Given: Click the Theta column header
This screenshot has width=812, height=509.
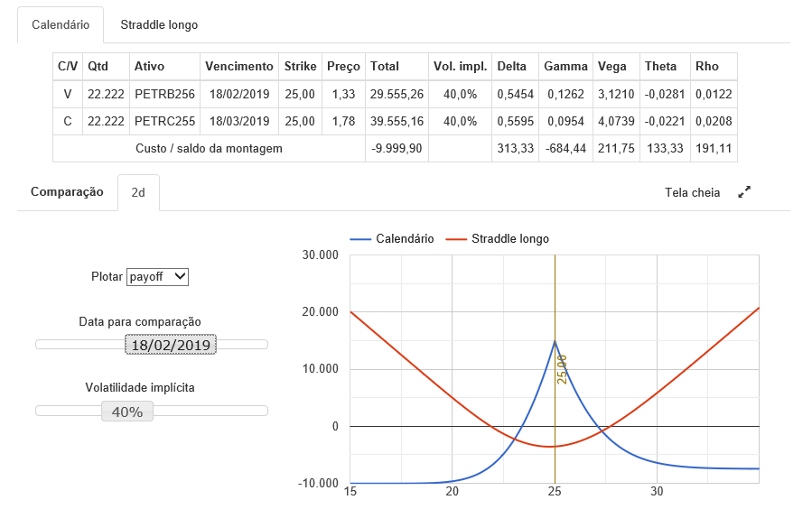Looking at the screenshot, I should point(660,67).
